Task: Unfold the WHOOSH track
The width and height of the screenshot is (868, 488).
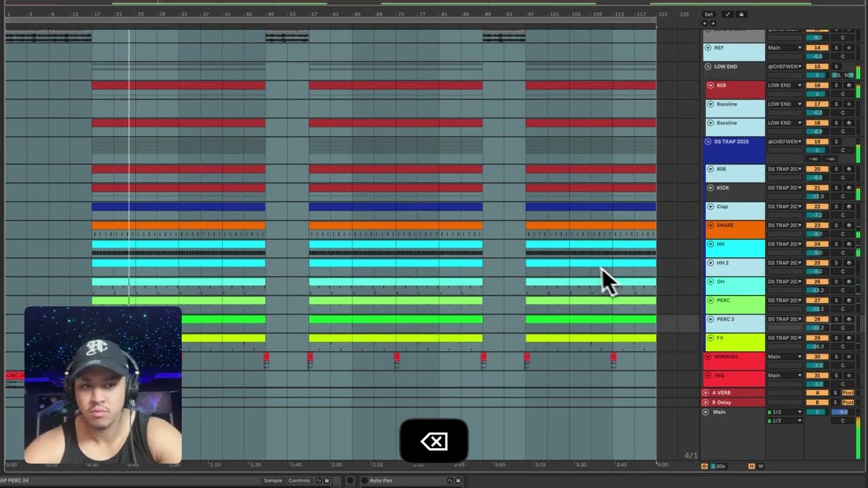Action: click(x=708, y=357)
